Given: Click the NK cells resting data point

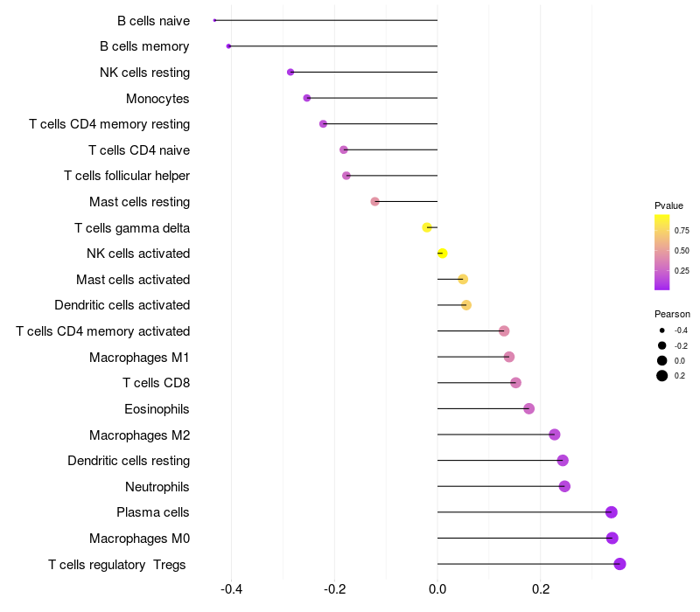Looking at the screenshot, I should pos(290,72).
